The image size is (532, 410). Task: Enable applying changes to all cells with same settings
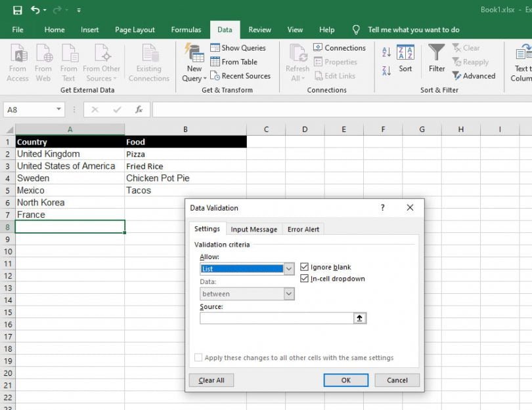coord(198,357)
